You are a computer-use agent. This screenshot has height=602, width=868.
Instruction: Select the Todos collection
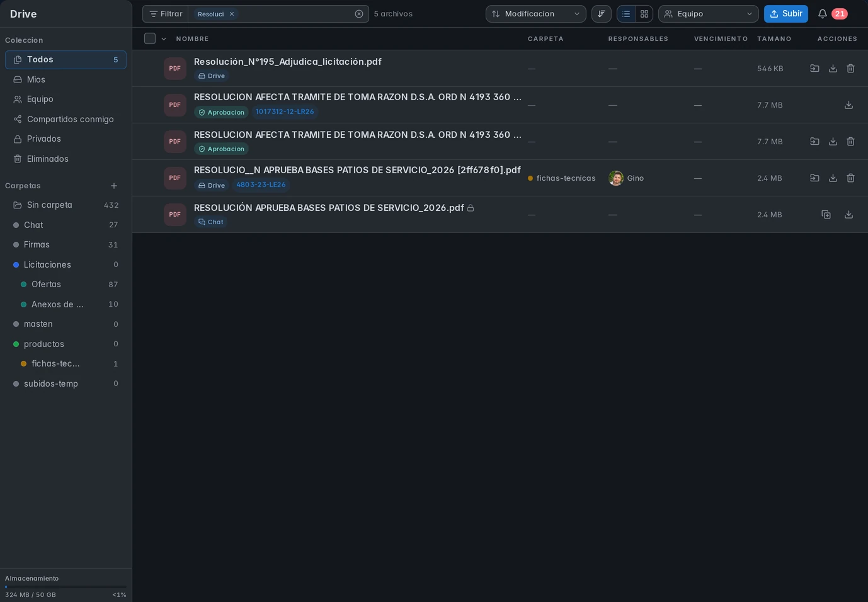(x=66, y=60)
